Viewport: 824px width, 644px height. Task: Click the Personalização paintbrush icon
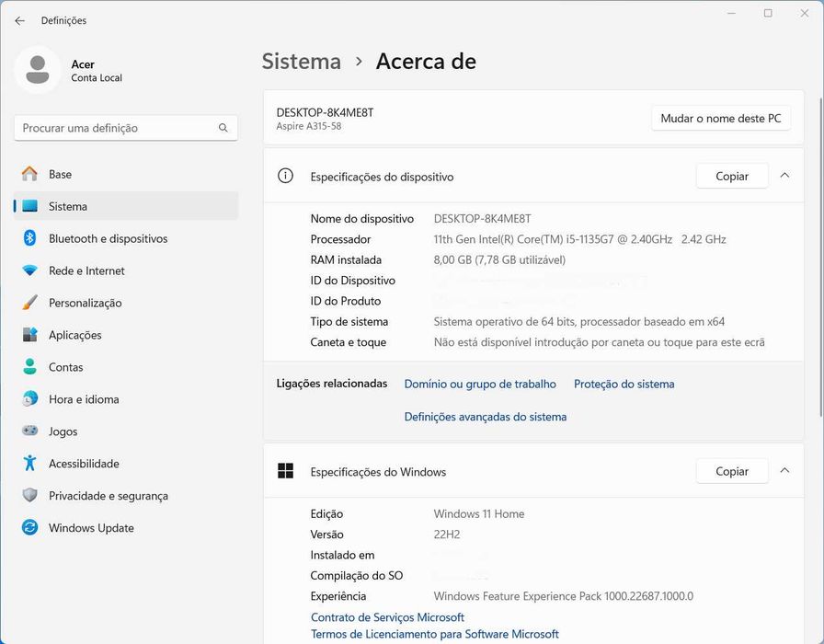point(29,303)
